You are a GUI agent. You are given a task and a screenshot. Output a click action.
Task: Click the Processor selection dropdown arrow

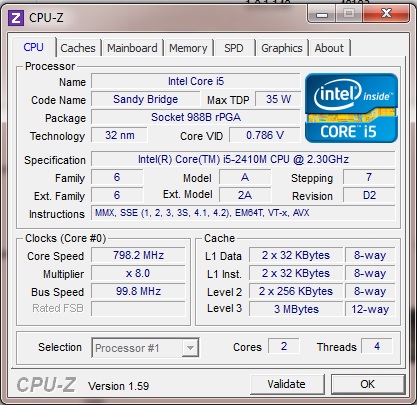(190, 348)
